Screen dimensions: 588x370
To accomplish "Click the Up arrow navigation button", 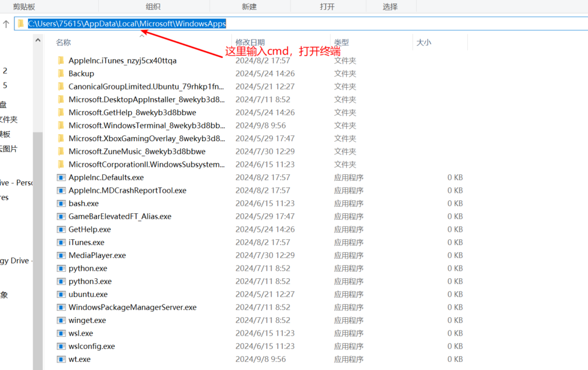I will (6, 24).
